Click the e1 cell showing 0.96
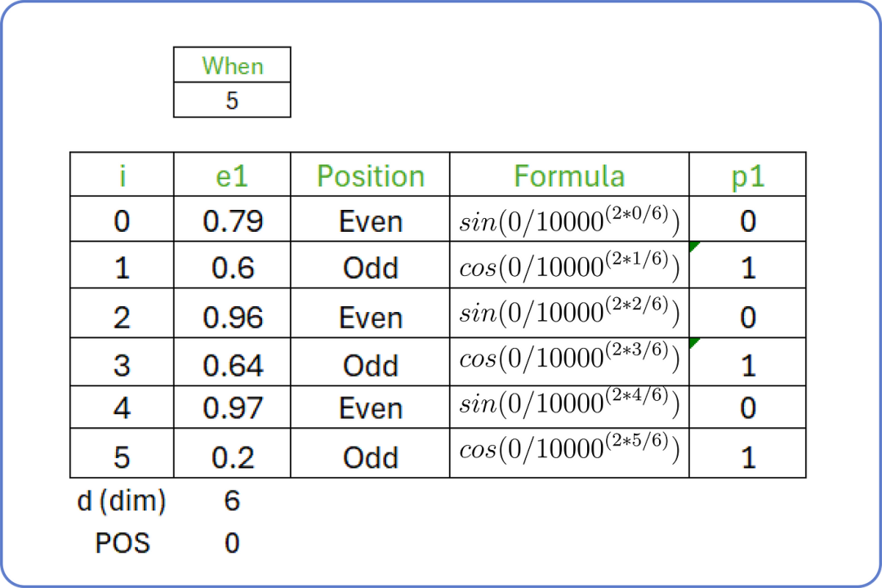882x588 pixels. 232,317
